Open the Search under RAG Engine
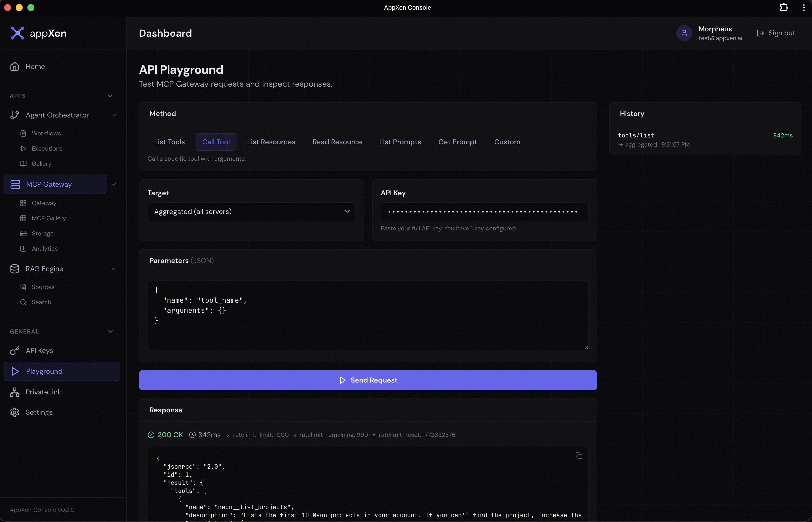This screenshot has height=522, width=812. click(x=42, y=302)
